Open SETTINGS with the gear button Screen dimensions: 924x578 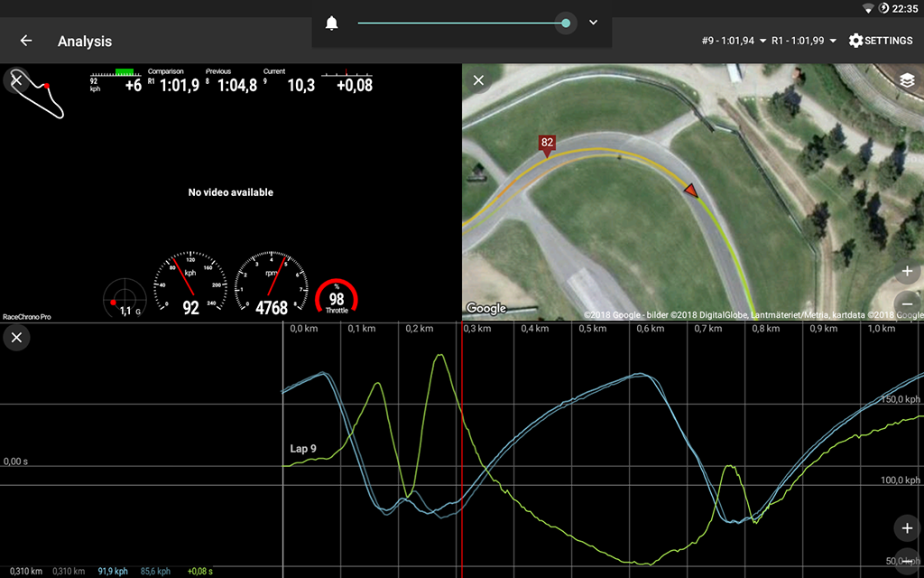(881, 41)
